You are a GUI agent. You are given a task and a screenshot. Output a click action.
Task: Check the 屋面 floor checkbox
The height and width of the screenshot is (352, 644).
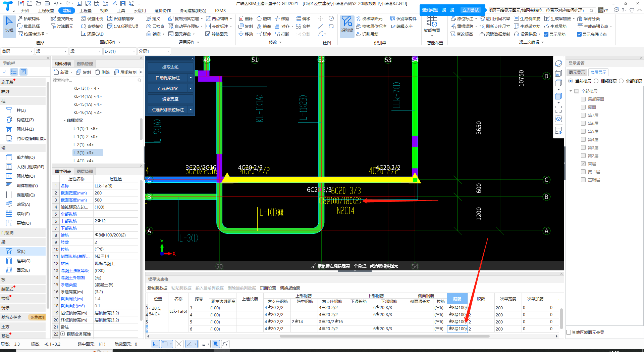pyautogui.click(x=583, y=107)
